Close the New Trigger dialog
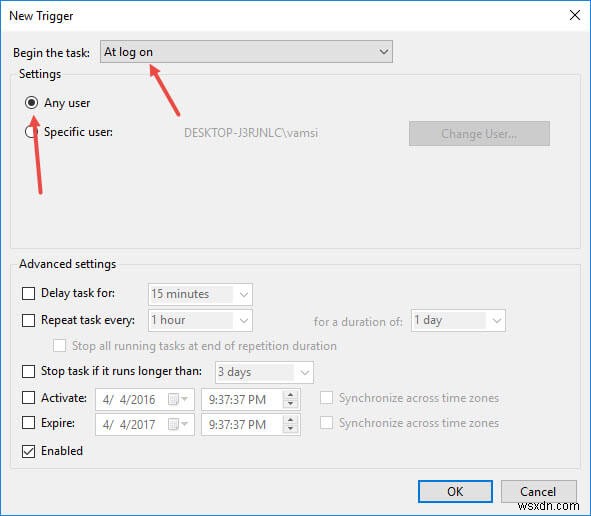The width and height of the screenshot is (591, 516). tap(575, 15)
